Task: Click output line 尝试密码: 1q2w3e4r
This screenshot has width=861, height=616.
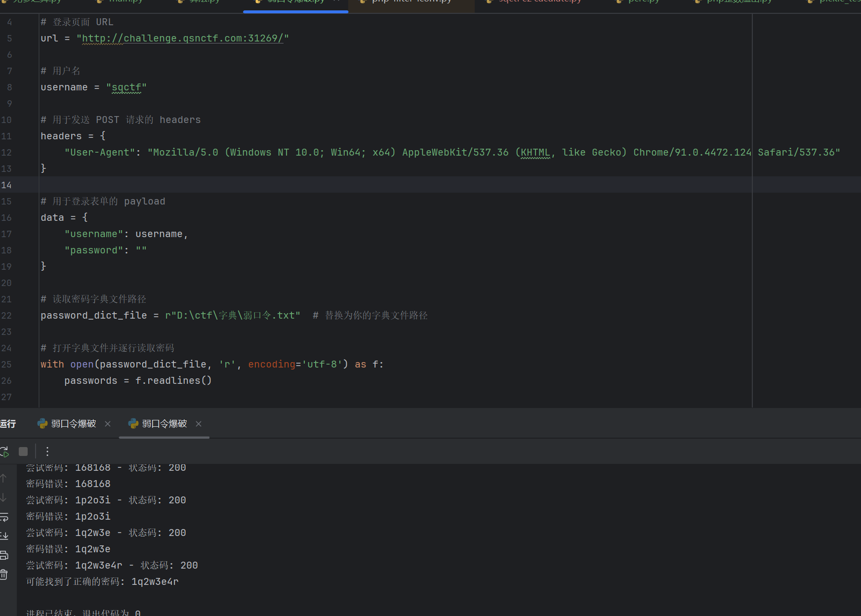Action: coord(112,565)
